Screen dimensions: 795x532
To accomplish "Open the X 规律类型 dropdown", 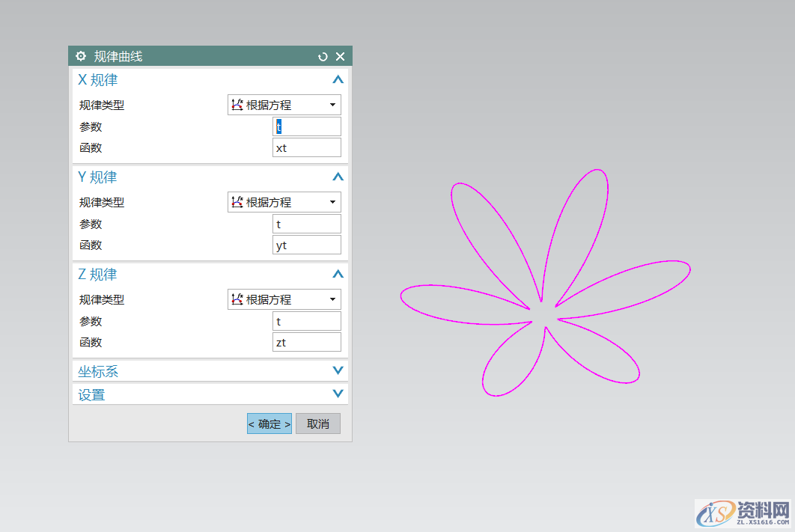I will [x=284, y=105].
